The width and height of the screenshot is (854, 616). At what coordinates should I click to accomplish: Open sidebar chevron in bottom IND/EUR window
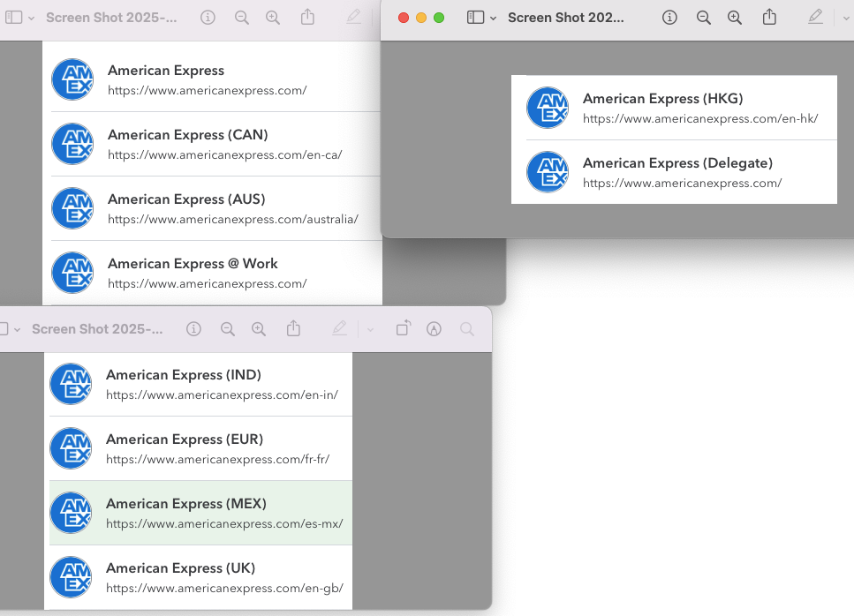17,329
